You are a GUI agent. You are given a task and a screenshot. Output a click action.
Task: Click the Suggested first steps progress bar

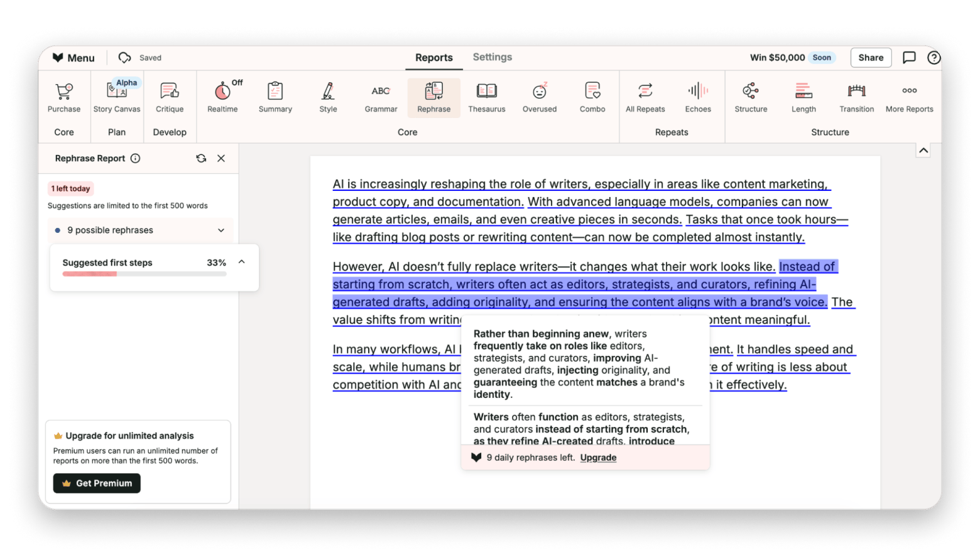[x=143, y=274]
